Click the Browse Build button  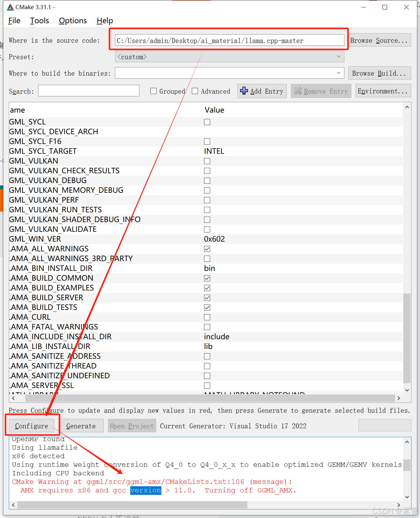(379, 73)
